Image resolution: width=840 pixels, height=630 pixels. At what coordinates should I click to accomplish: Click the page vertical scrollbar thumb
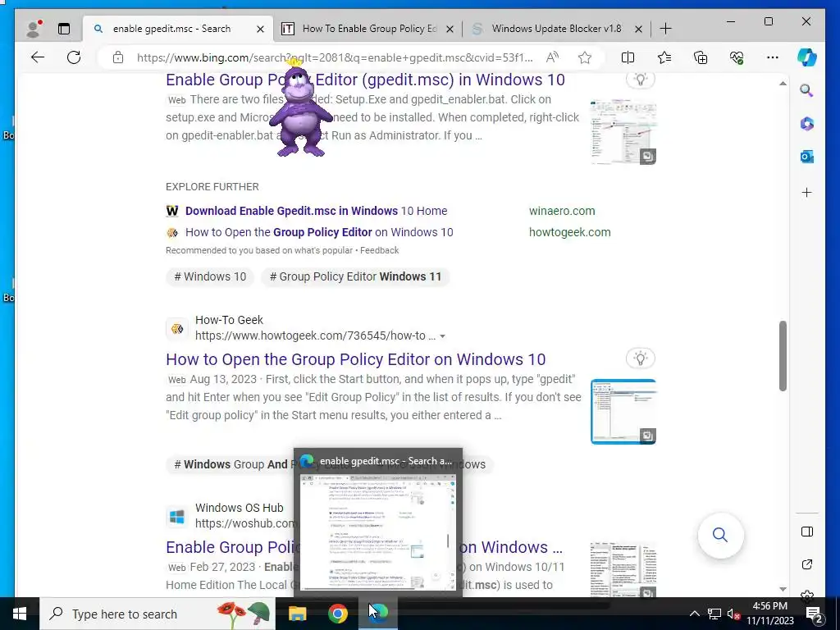coord(783,356)
